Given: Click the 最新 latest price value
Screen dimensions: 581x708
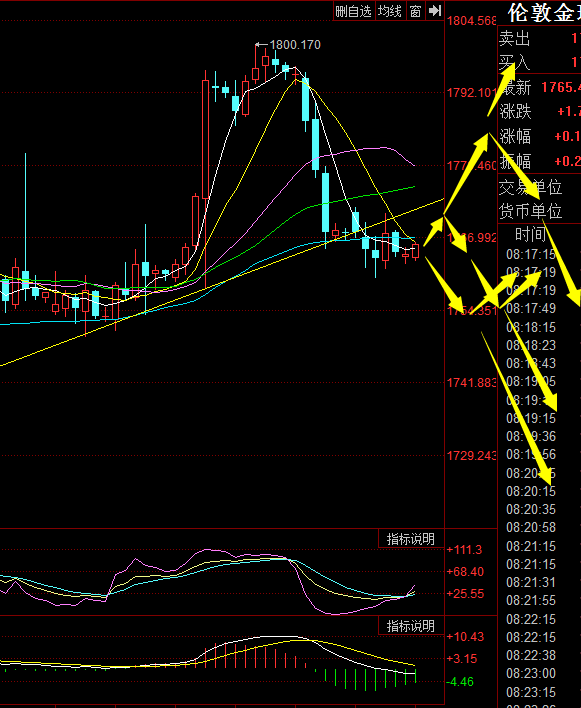Looking at the screenshot, I should (561, 87).
